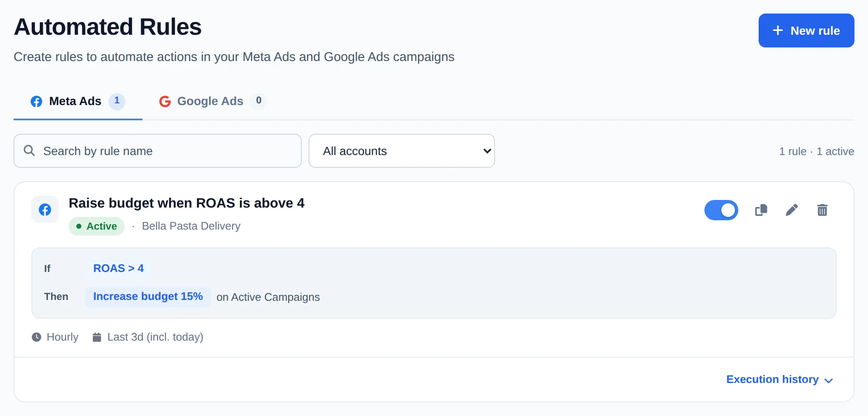
Task: Click the Active status badge
Action: tap(97, 226)
